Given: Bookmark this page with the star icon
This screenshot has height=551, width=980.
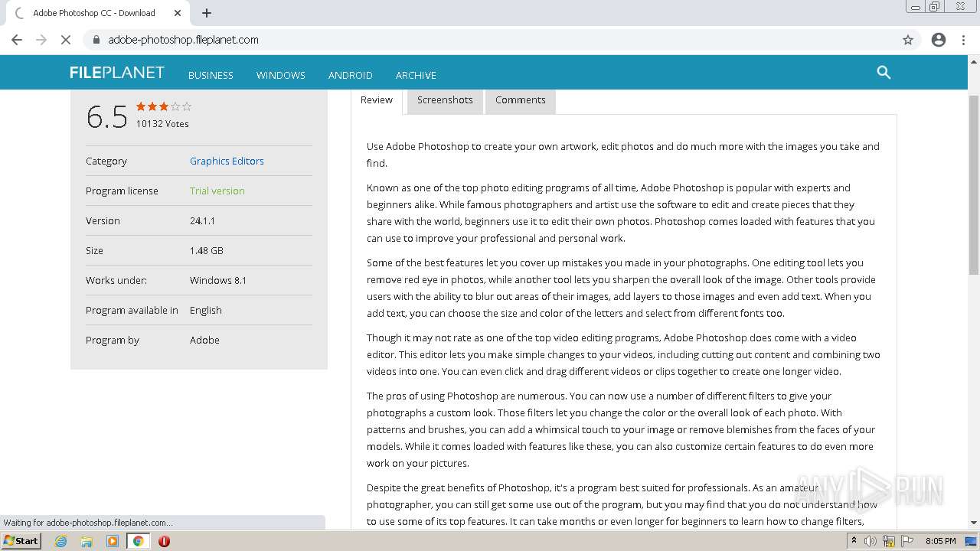Looking at the screenshot, I should (x=908, y=40).
